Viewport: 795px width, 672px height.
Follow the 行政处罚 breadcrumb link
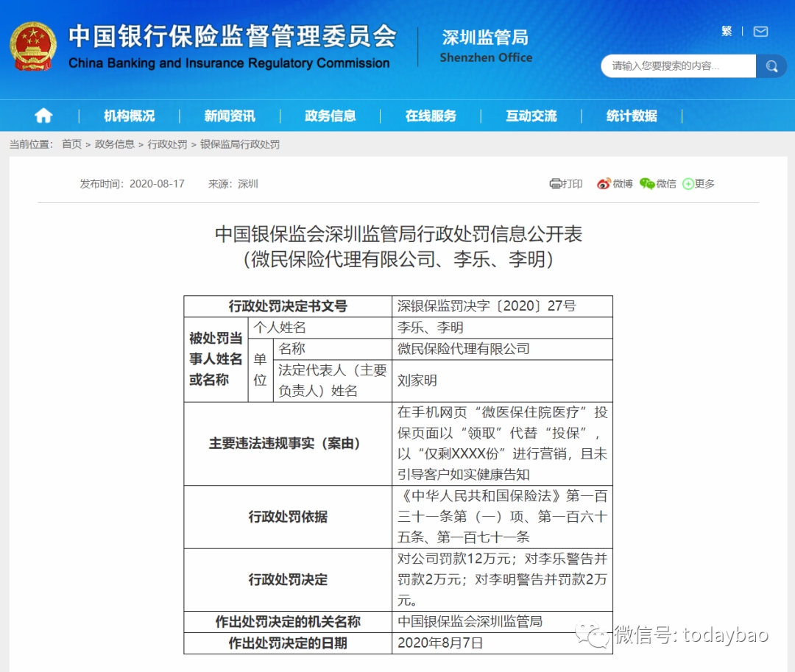click(x=167, y=144)
